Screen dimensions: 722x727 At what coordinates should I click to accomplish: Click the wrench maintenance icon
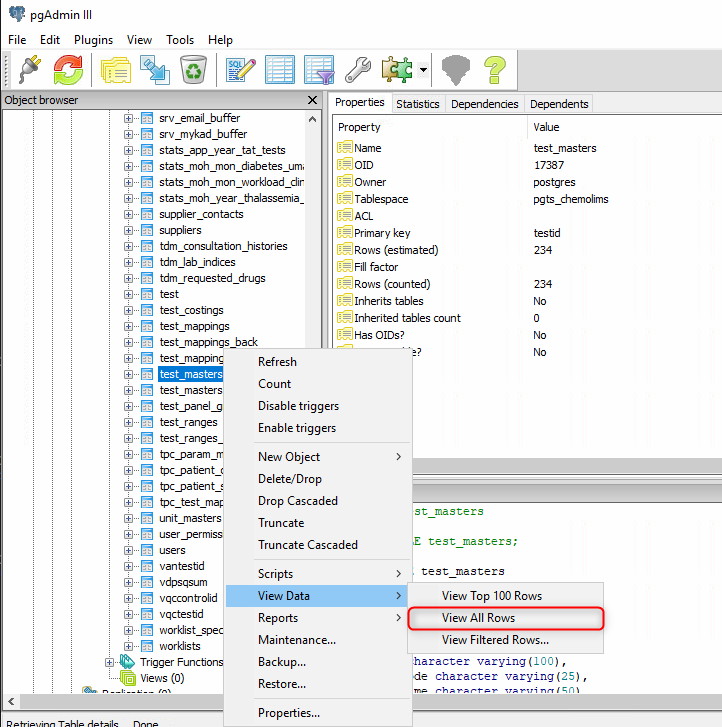click(x=357, y=70)
